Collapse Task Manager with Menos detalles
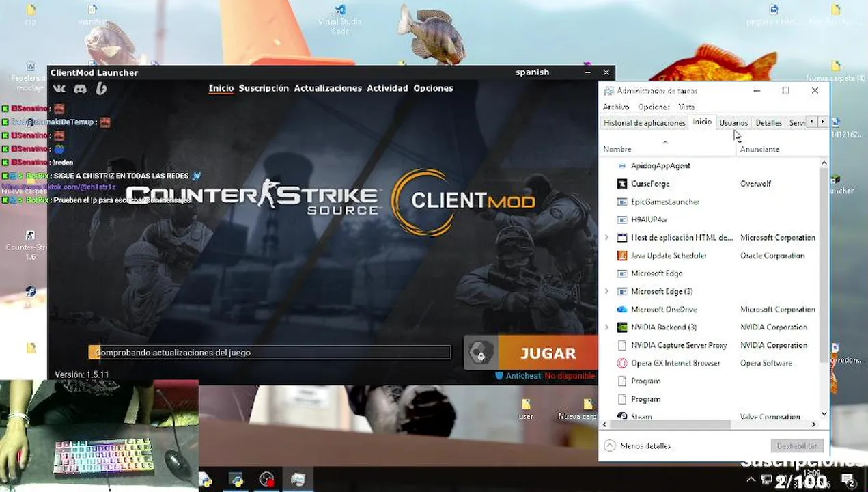The height and width of the screenshot is (492, 868). coord(638,446)
